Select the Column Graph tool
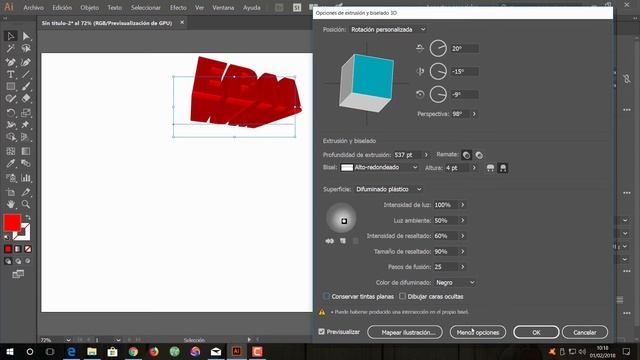640x360 pixels. tap(26, 178)
